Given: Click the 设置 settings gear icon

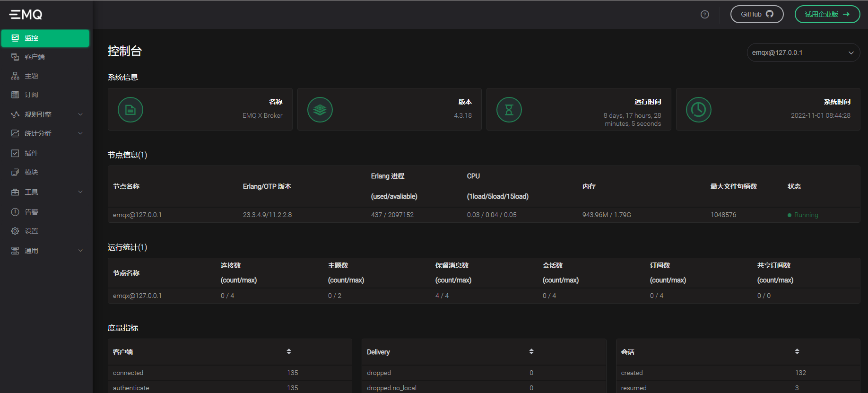Looking at the screenshot, I should pos(15,231).
